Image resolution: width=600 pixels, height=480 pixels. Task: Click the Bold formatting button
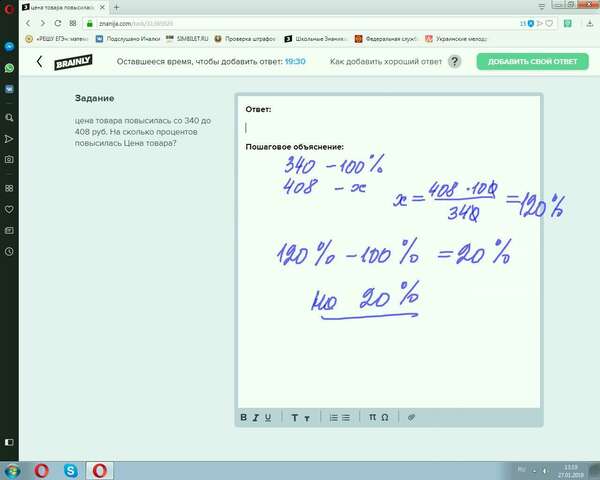tap(243, 417)
